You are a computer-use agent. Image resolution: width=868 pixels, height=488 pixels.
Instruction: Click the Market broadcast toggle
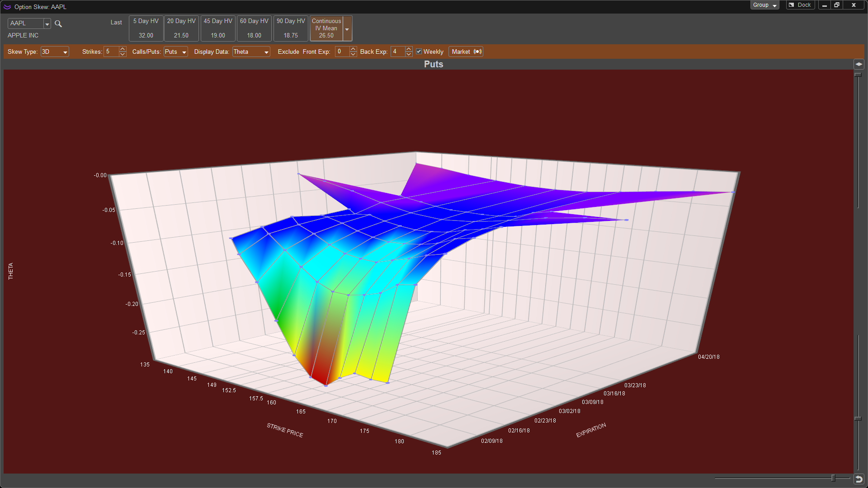(466, 52)
